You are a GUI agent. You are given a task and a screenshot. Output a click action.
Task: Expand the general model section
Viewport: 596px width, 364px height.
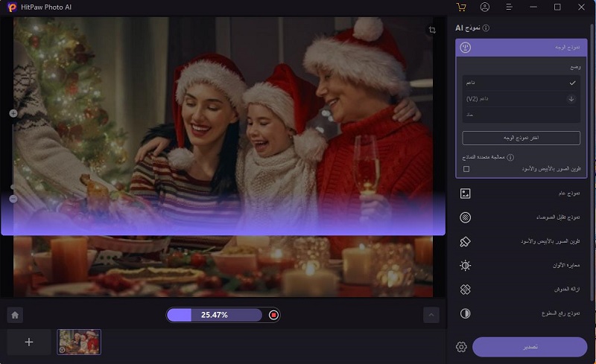point(521,194)
